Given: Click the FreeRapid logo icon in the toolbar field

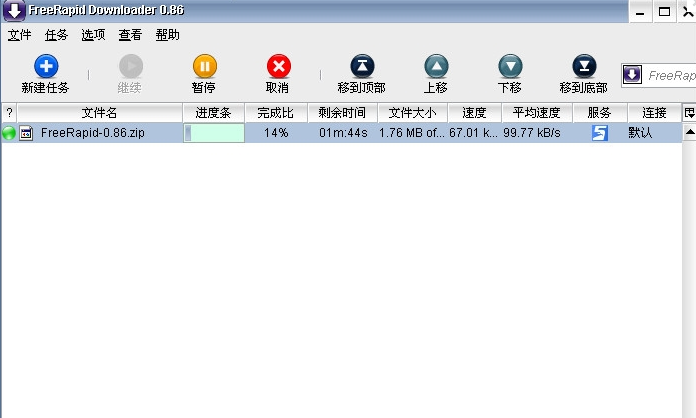Looking at the screenshot, I should tap(632, 75).
